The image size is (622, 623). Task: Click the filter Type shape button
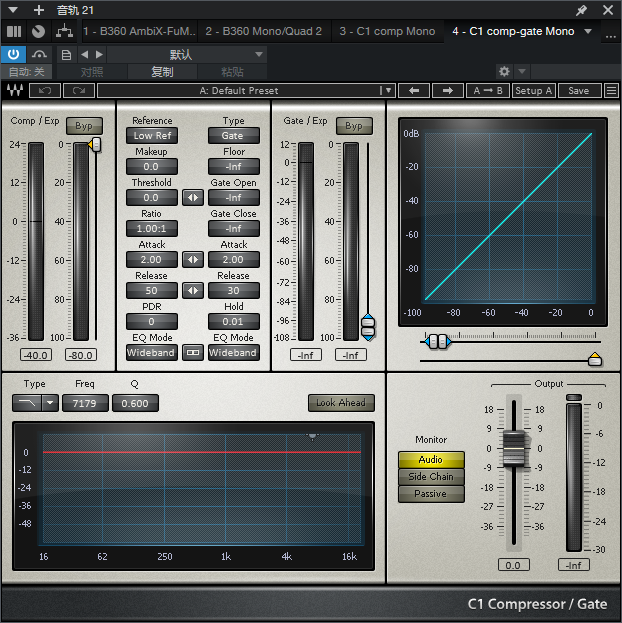tap(27, 403)
